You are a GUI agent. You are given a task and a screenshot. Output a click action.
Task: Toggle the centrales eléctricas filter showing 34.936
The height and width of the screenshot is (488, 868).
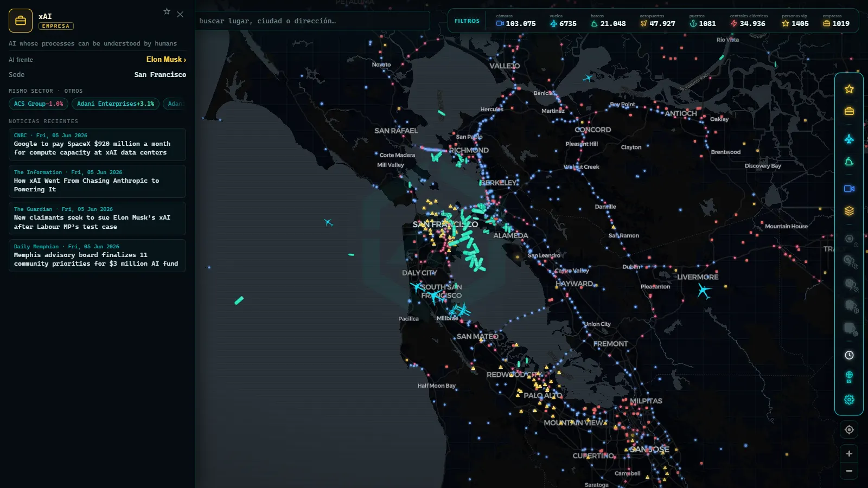click(748, 21)
